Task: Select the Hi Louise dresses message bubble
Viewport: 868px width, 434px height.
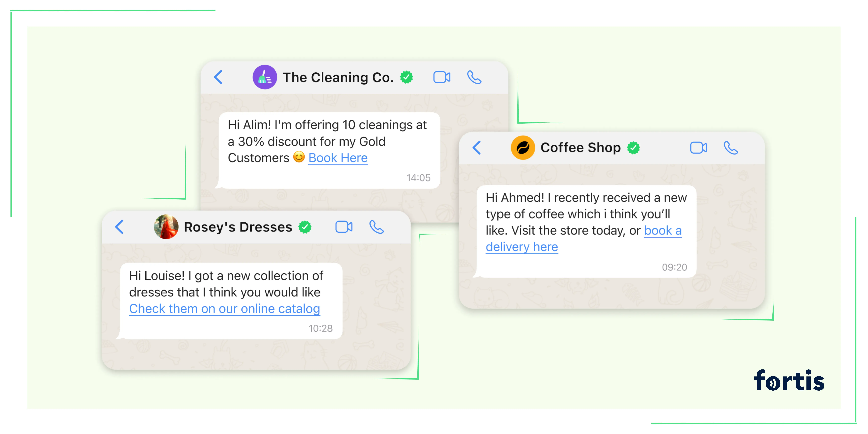Action: click(231, 301)
